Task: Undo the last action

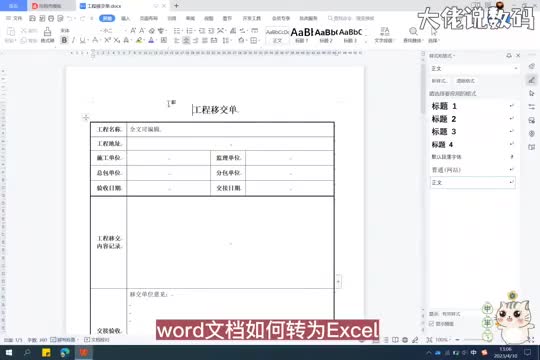Action: (x=70, y=18)
